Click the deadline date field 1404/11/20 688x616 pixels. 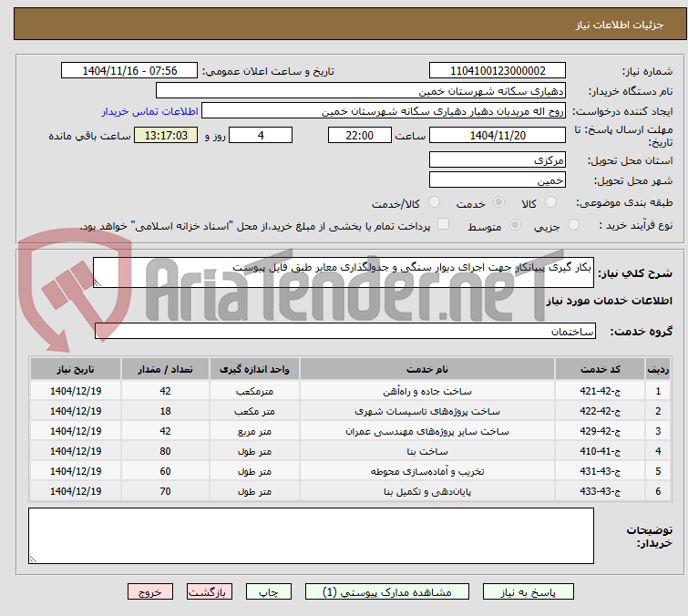click(x=498, y=135)
